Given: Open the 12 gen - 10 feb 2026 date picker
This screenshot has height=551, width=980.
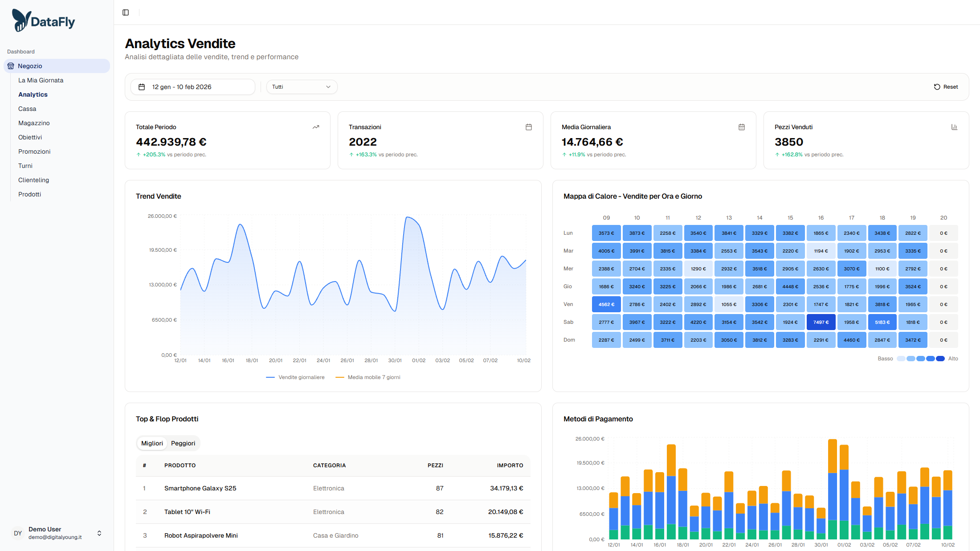Looking at the screenshot, I should tap(192, 86).
